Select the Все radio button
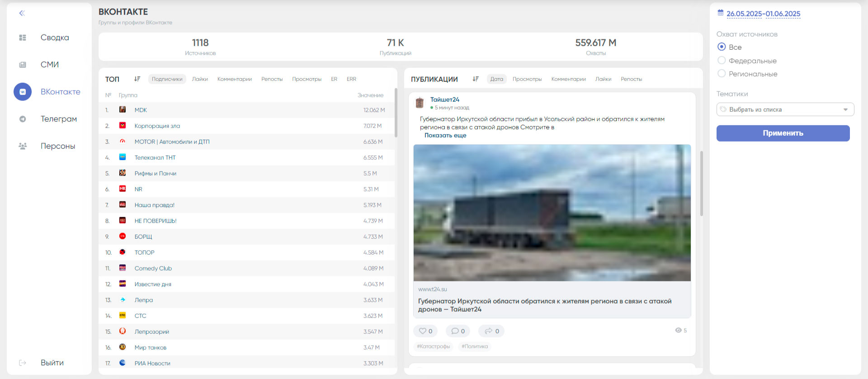The image size is (868, 379). coord(722,47)
